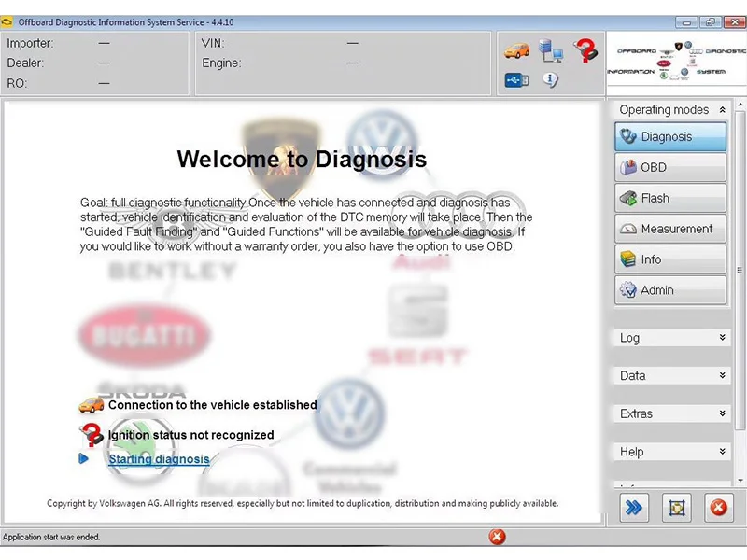Click the Starting diagnosis link
Image resolution: width=747 pixels, height=560 pixels.
159,459
